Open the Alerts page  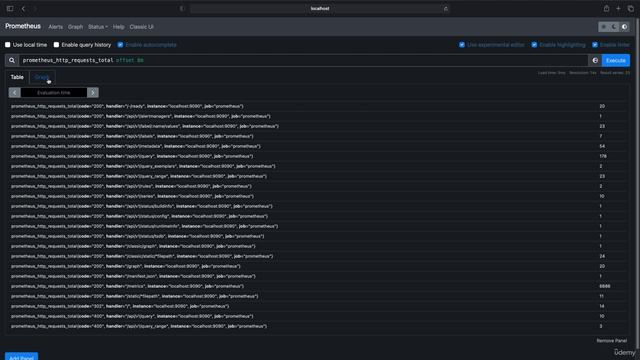[x=56, y=27]
